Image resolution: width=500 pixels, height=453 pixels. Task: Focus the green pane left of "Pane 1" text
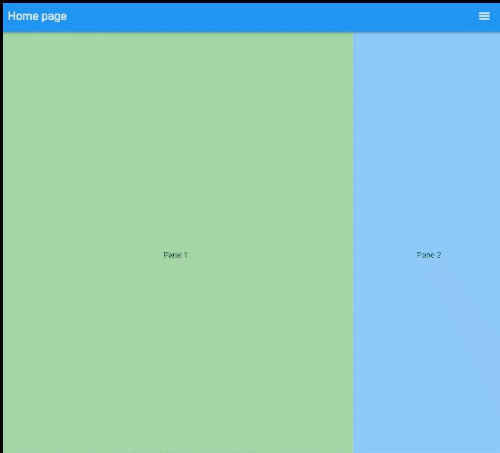(x=83, y=255)
